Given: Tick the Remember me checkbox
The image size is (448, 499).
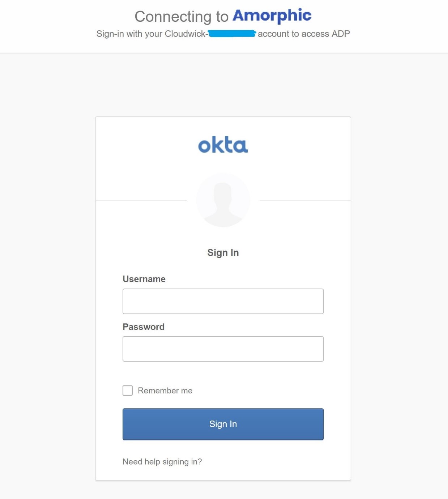Looking at the screenshot, I should click(x=128, y=391).
